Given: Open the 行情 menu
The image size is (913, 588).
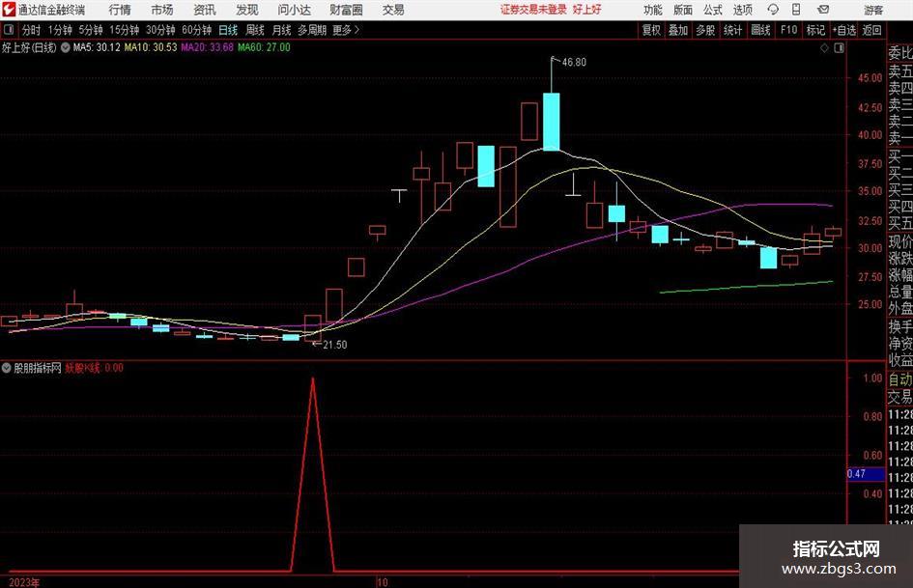Looking at the screenshot, I should click(120, 10).
